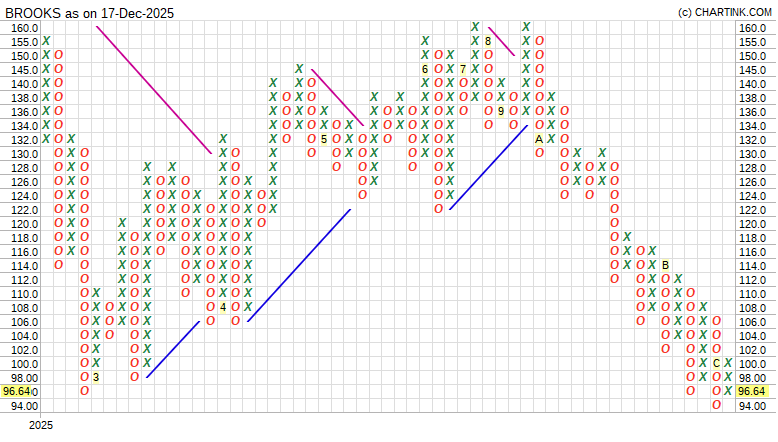Click the highlighted 96.64 price on left axis

20,391
